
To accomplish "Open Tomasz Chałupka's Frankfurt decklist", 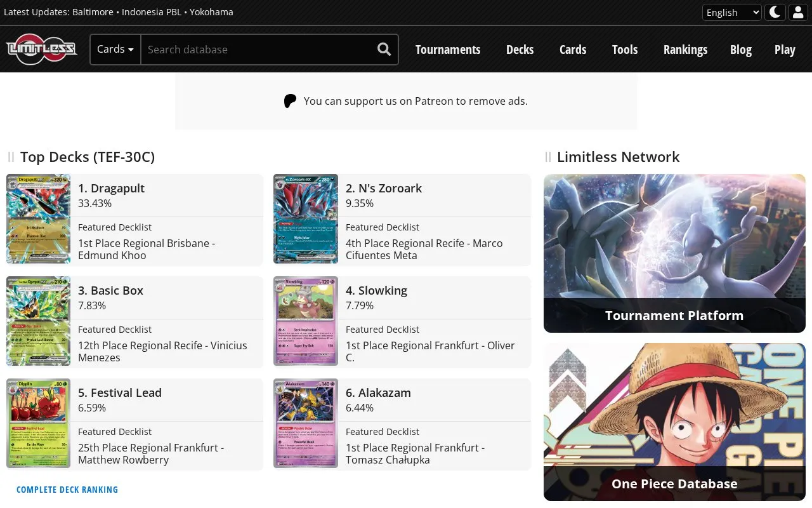I will (x=415, y=453).
